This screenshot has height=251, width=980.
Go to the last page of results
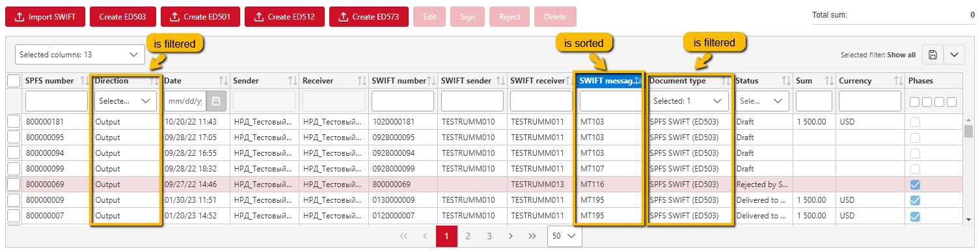point(532,236)
